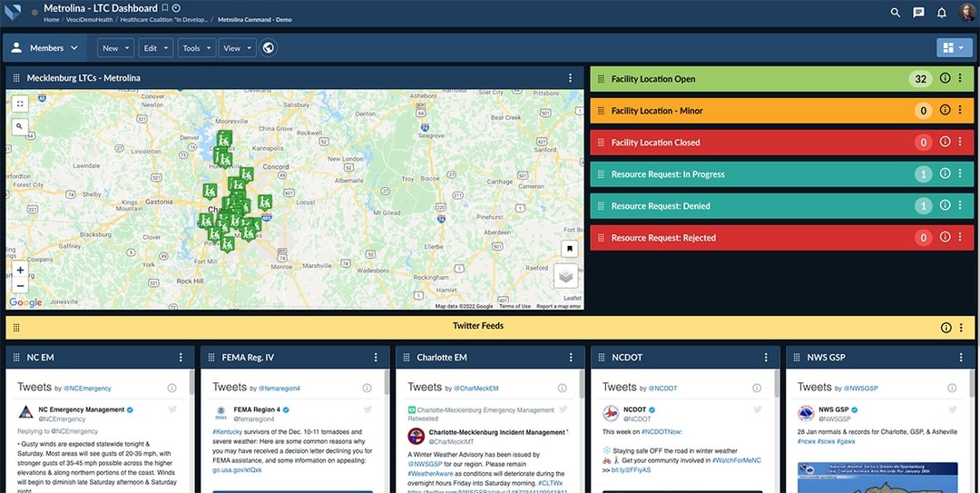980x493 pixels.
Task: Open the user profile avatar
Action: [x=967, y=12]
